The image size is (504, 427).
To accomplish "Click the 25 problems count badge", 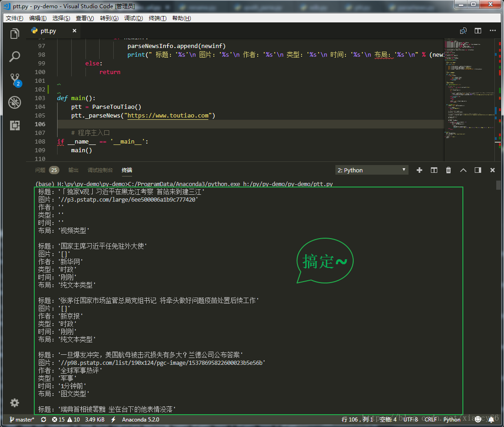I will point(54,170).
